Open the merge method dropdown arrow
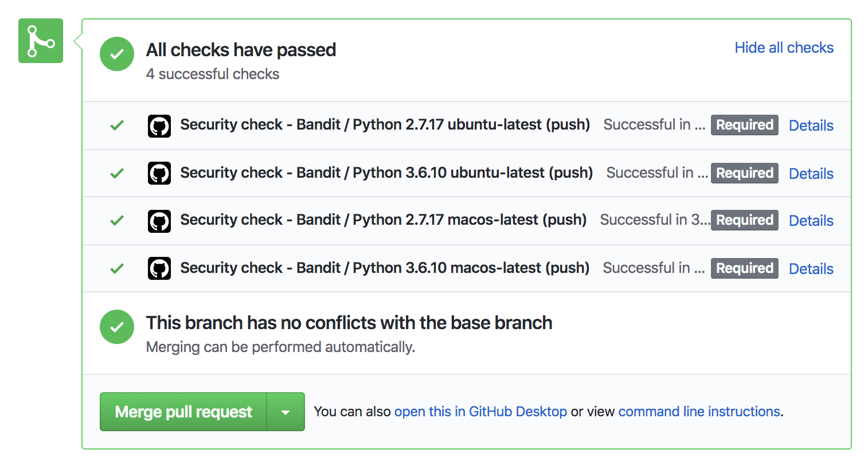Viewport: 868px width, 461px height. point(286,412)
